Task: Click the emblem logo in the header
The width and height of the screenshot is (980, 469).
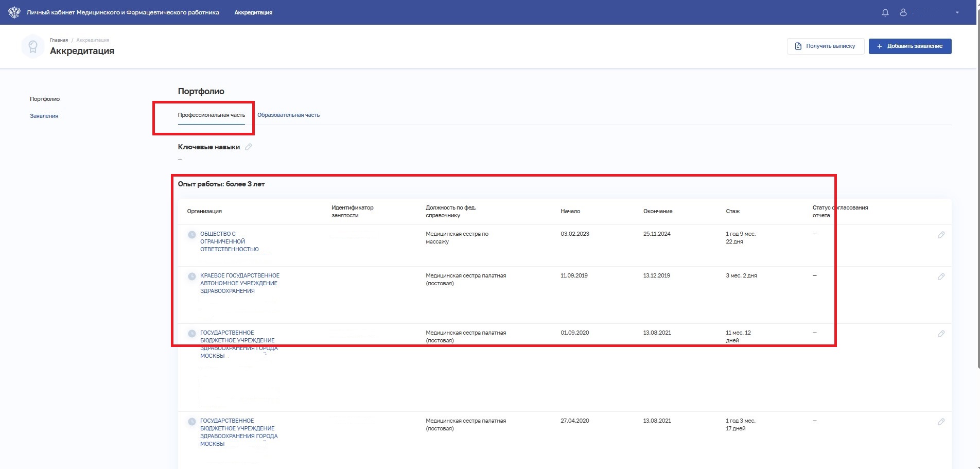Action: 14,12
